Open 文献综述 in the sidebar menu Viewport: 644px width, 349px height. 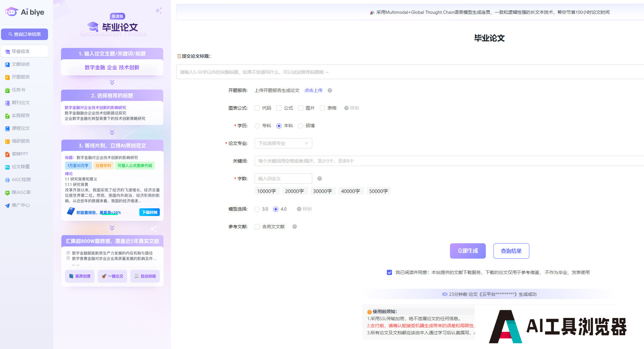pyautogui.click(x=20, y=64)
